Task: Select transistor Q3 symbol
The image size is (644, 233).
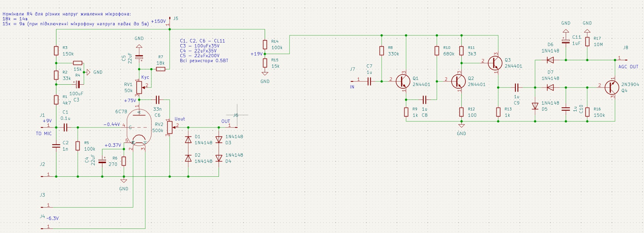Action: tap(495, 63)
